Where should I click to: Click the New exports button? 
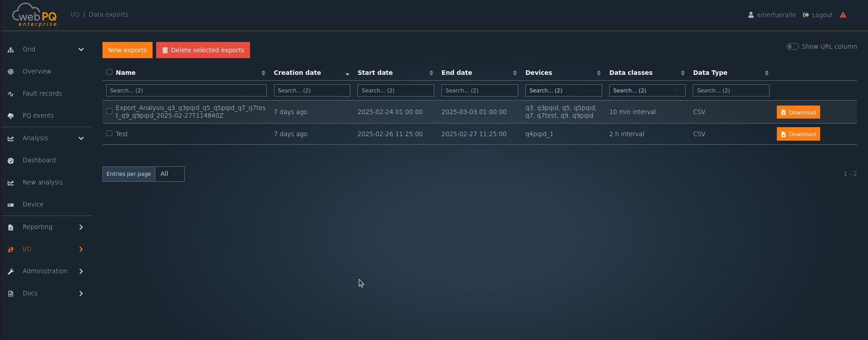[x=127, y=50]
